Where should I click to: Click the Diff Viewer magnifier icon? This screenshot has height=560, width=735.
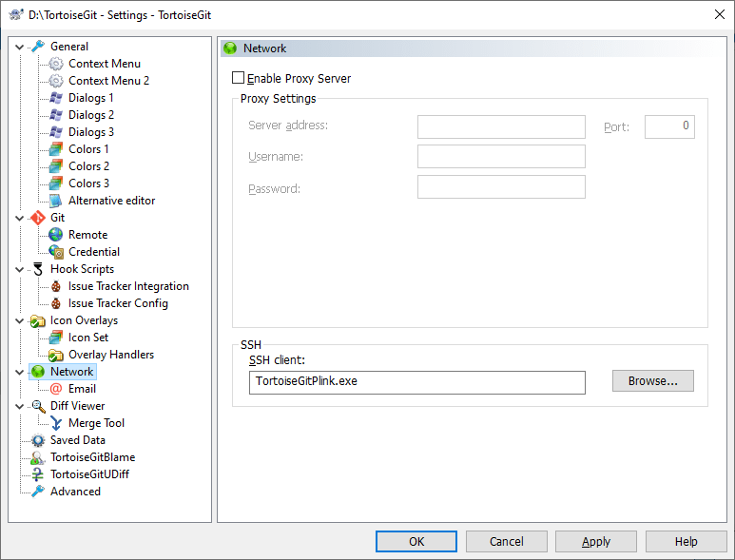click(x=38, y=406)
